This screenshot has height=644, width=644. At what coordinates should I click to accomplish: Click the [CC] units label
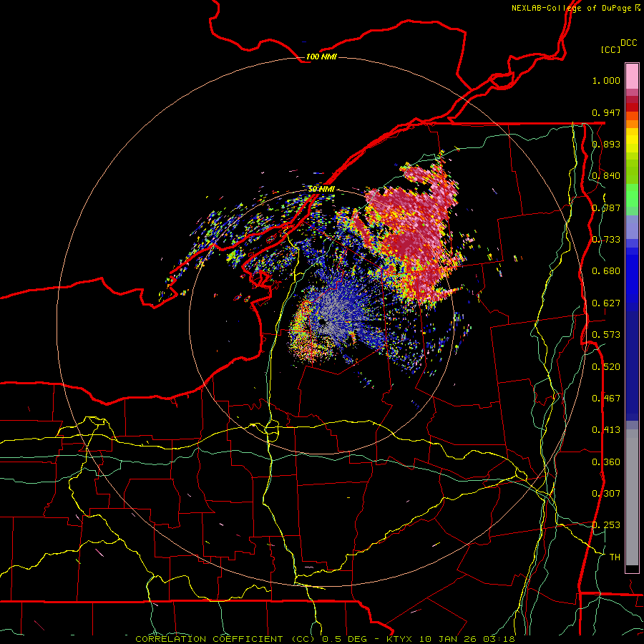click(610, 49)
